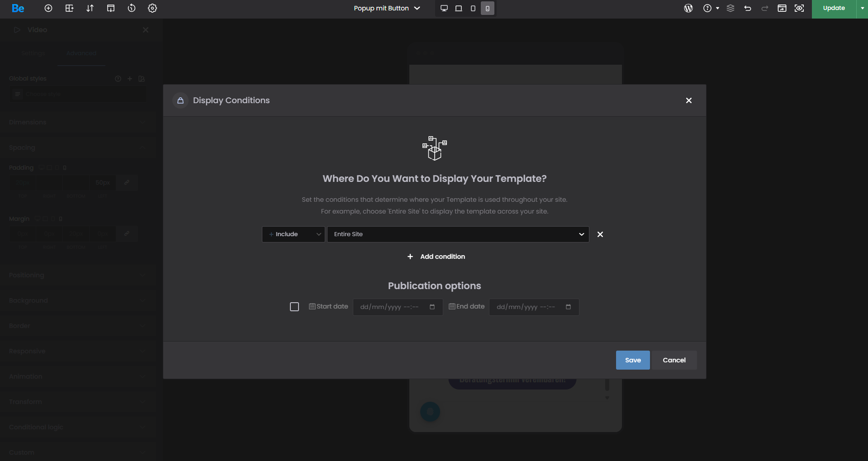This screenshot has width=868, height=461.
Task: Click the preview eye icon
Action: point(799,8)
